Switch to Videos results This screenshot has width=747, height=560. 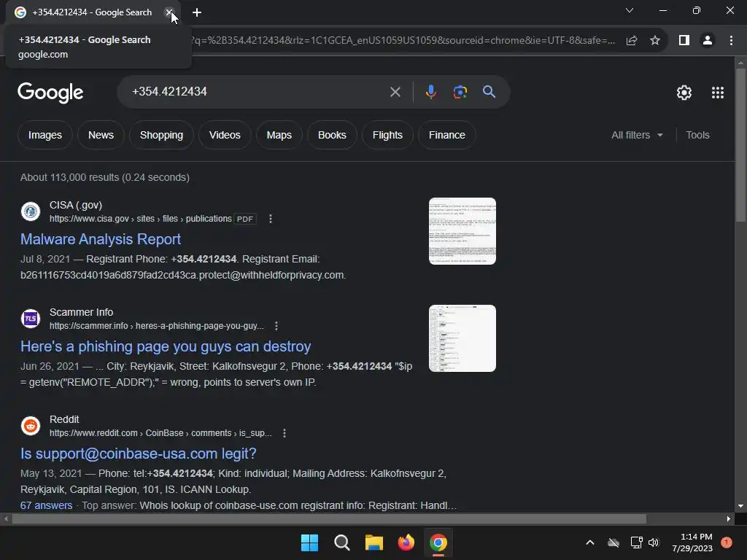point(225,135)
